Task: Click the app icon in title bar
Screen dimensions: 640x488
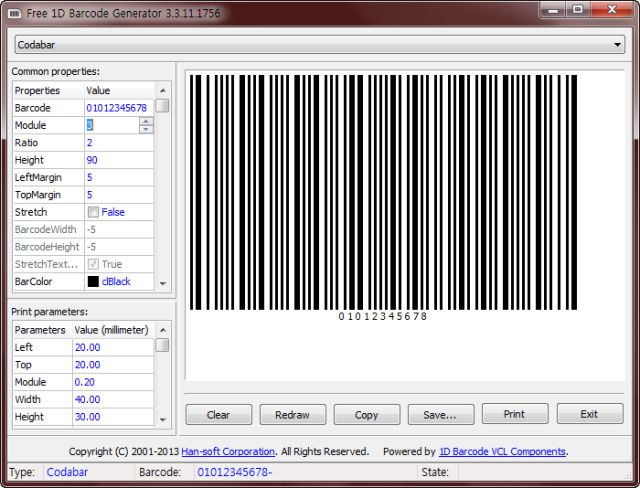Action: point(15,13)
